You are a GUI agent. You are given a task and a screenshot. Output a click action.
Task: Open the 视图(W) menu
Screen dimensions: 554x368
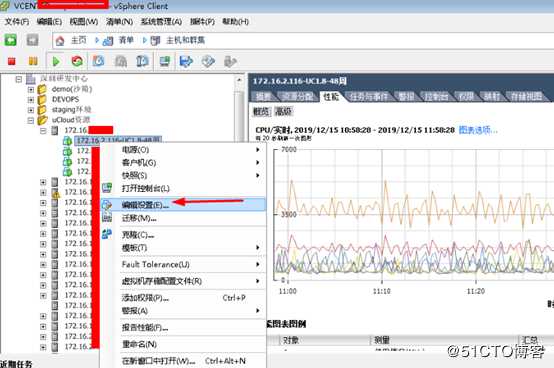pyautogui.click(x=83, y=22)
